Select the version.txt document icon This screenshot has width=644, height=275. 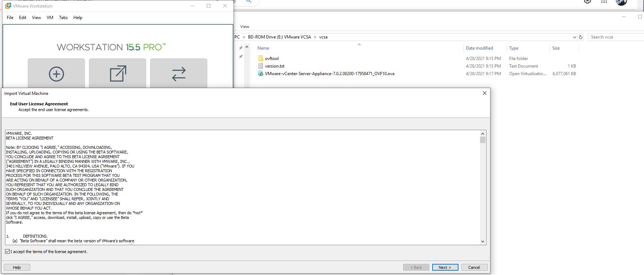(x=261, y=66)
